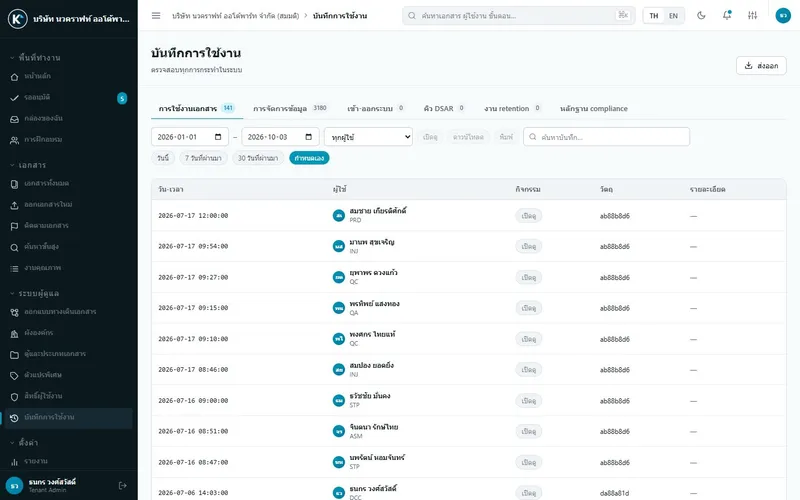Open the Home (หน้าหลัก) sidebar icon
This screenshot has width=800, height=500.
tap(14, 77)
